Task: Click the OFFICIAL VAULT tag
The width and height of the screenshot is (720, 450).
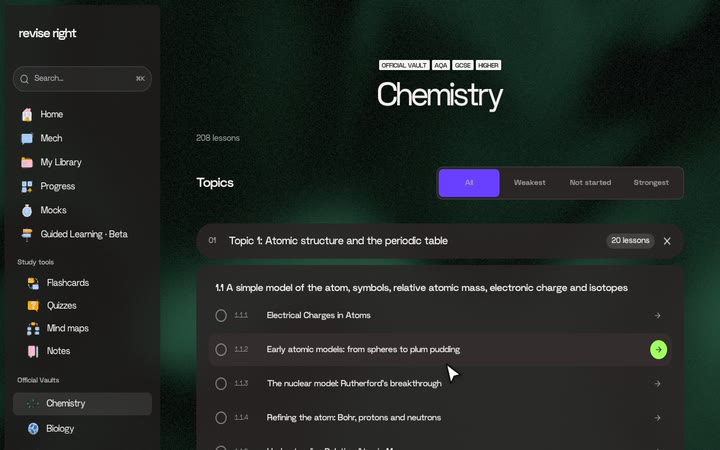Action: pos(404,65)
